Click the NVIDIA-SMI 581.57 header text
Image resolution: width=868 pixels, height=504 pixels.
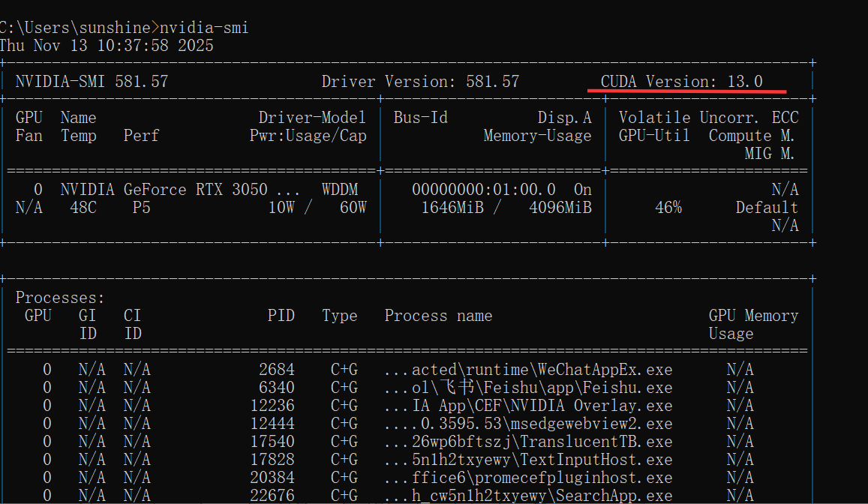coord(92,82)
